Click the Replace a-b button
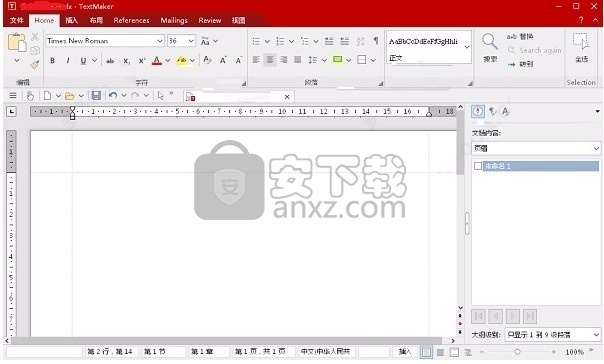 pyautogui.click(x=520, y=37)
